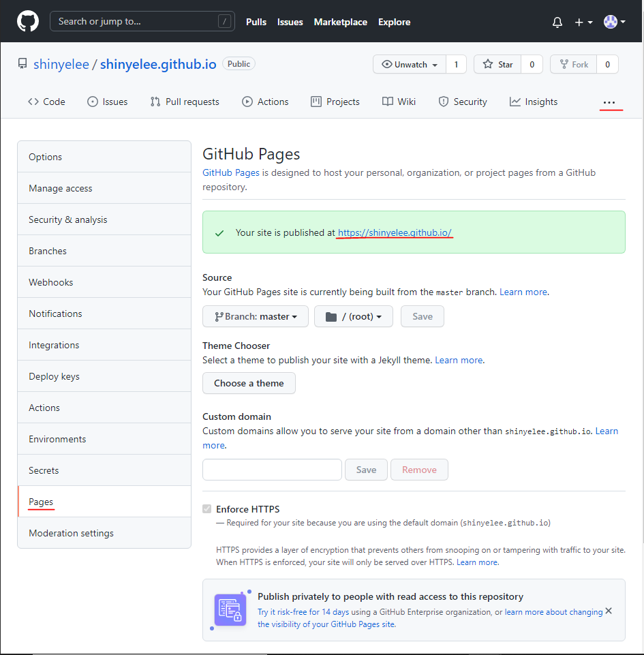Viewport: 644px width, 655px height.
Task: Switch to the Security tab
Action: pyautogui.click(x=463, y=102)
